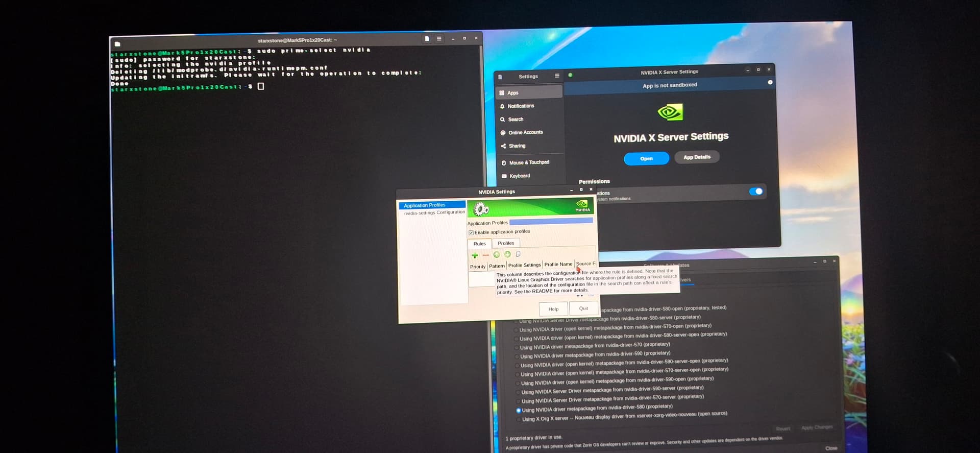980x453 pixels.
Task: Select nvidia-driver-590-server (proprietary) option
Action: tap(518, 392)
